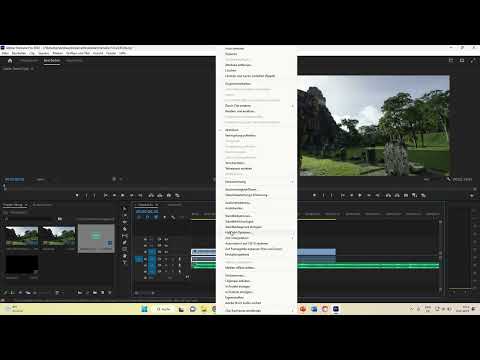This screenshot has width=480, height=360.
Task: Mark In point in Program monitor
Action: [323, 195]
